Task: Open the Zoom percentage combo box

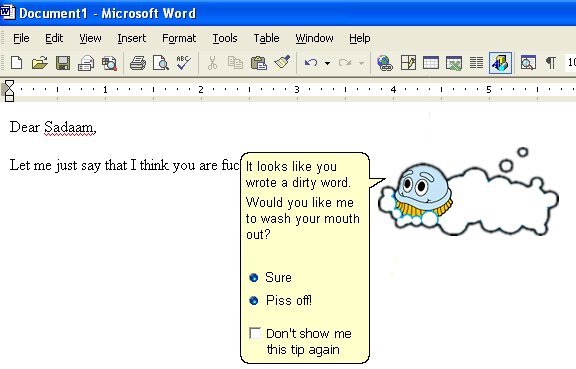Action: [x=570, y=63]
